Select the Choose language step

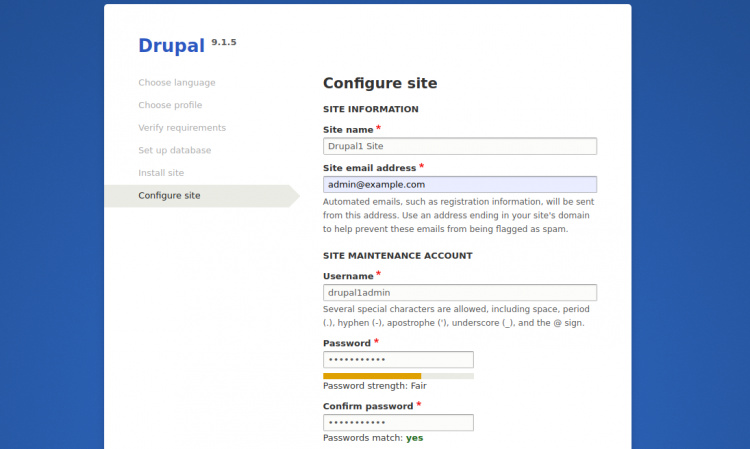click(x=176, y=83)
